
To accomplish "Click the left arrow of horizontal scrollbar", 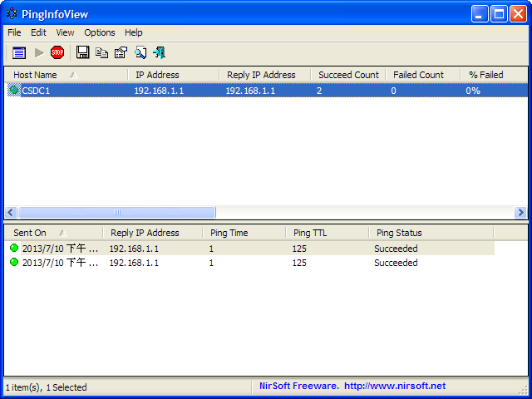I will point(11,213).
